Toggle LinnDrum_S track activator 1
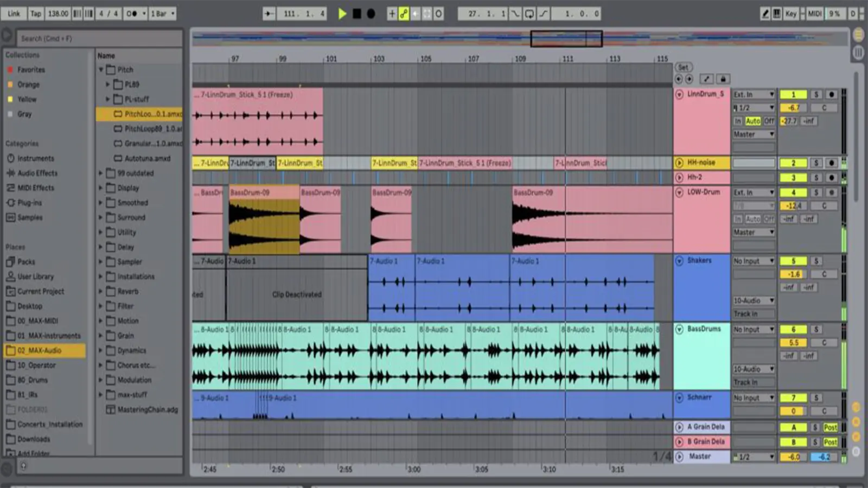The image size is (868, 488). click(793, 94)
